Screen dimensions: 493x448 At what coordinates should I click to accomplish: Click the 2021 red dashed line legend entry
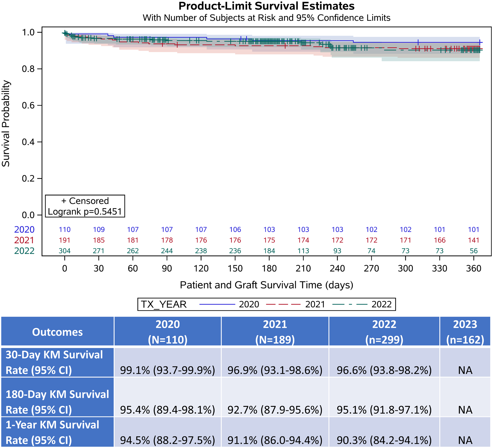point(295,304)
